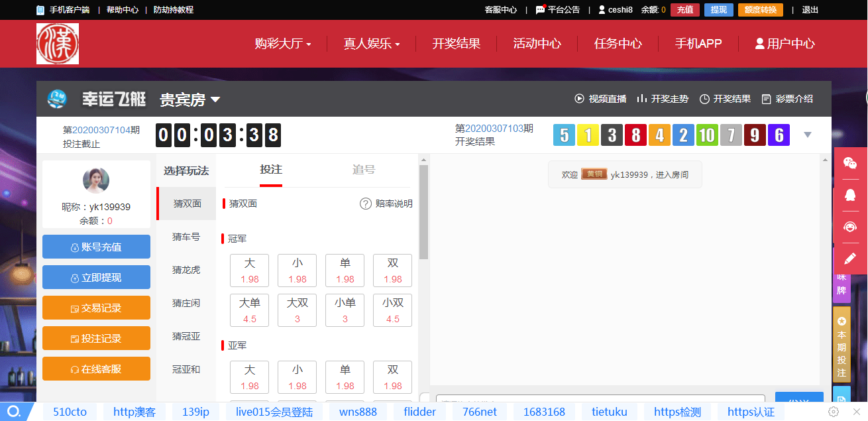Image resolution: width=868 pixels, height=421 pixels.
Task: Click the QQ penguin icon in the sidebar
Action: (849, 195)
